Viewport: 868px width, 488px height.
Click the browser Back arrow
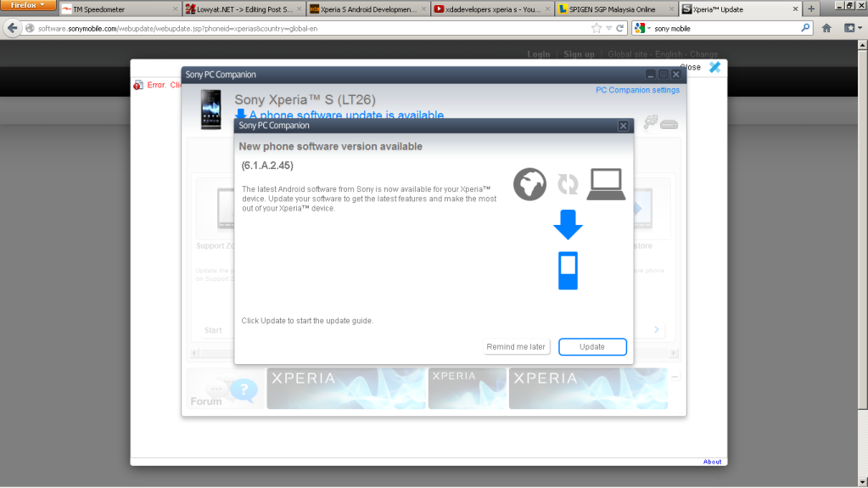pos(13,28)
